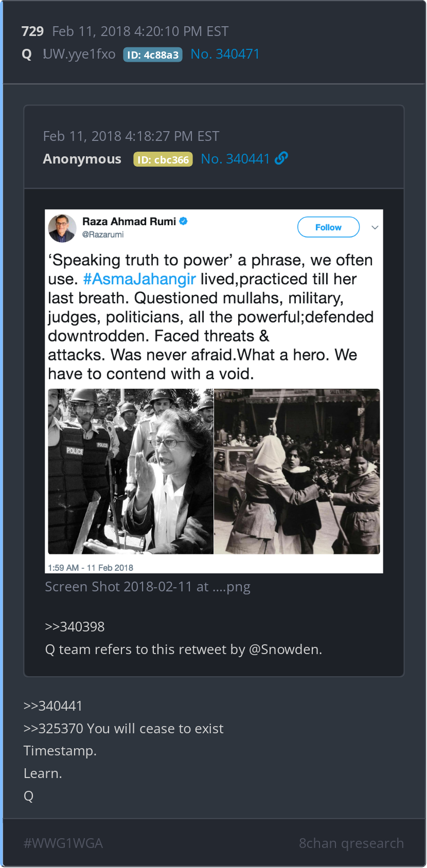Click the #WWG1WGA hashtag in the footer
The height and width of the screenshot is (868, 427).
coord(63,843)
